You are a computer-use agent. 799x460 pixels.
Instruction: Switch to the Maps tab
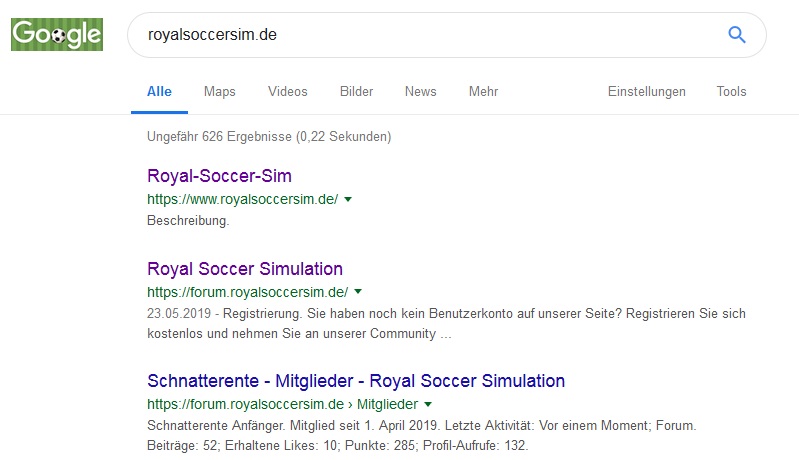220,92
